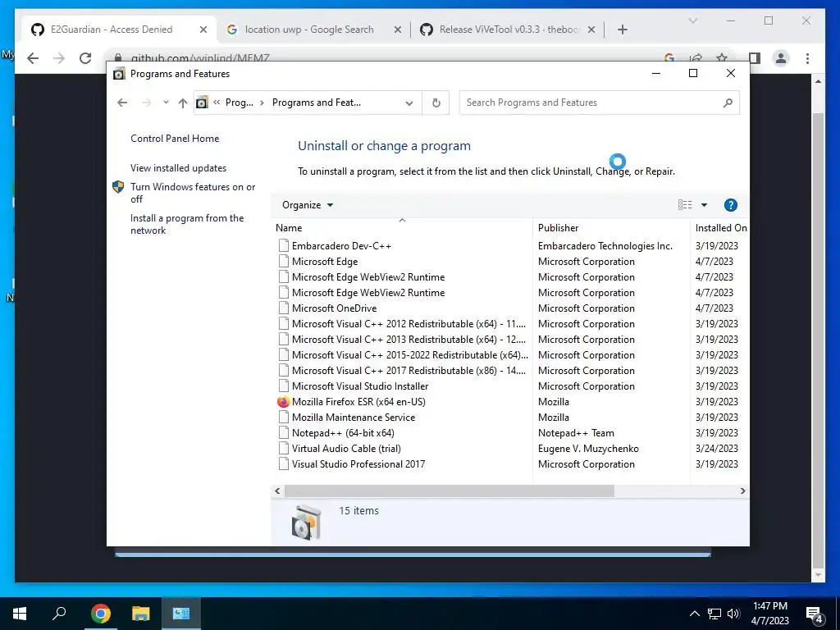Click the Control Panel taskbar icon

tap(181, 614)
